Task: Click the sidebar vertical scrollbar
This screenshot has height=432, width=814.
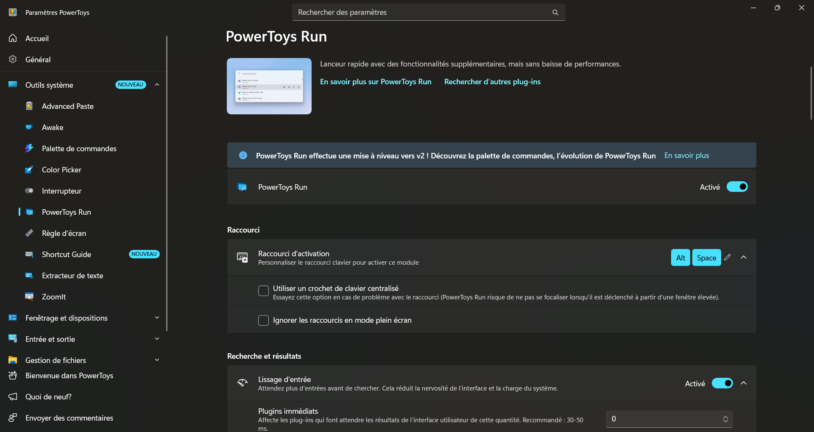Action: [x=167, y=183]
